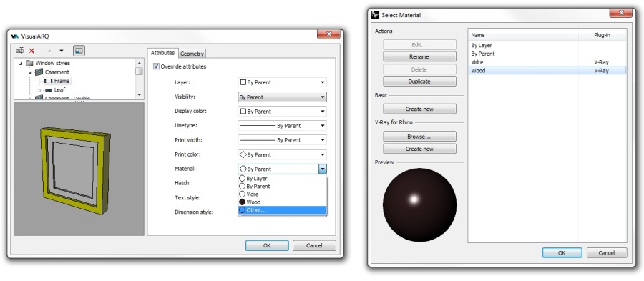Collapse the Window styles tree node
644x281 pixels.
21,63
